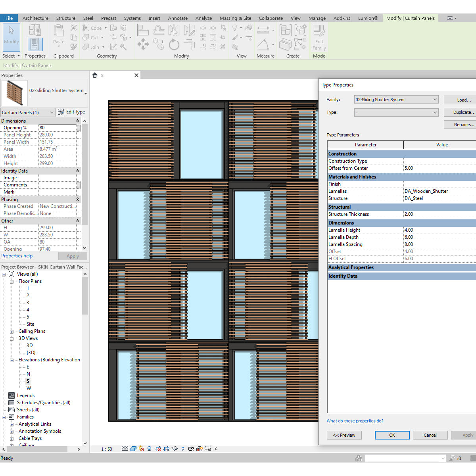This screenshot has height=476, width=476.
Task: Open the Properties help link
Action: [17, 256]
